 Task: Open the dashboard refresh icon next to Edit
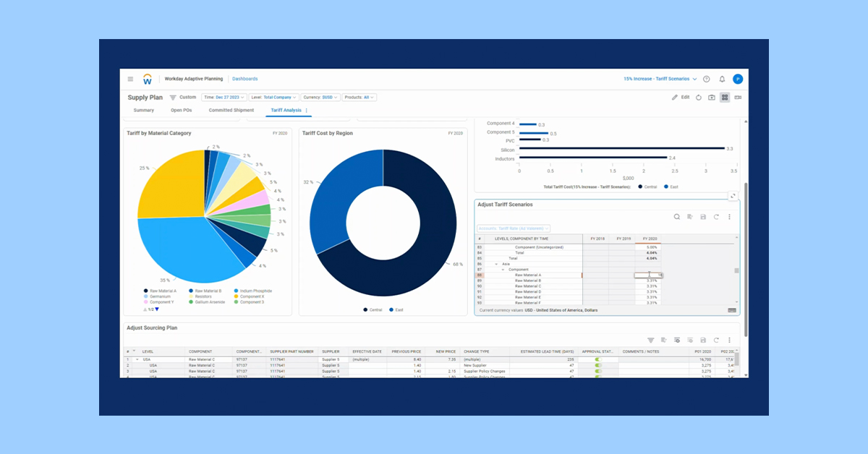pos(699,97)
